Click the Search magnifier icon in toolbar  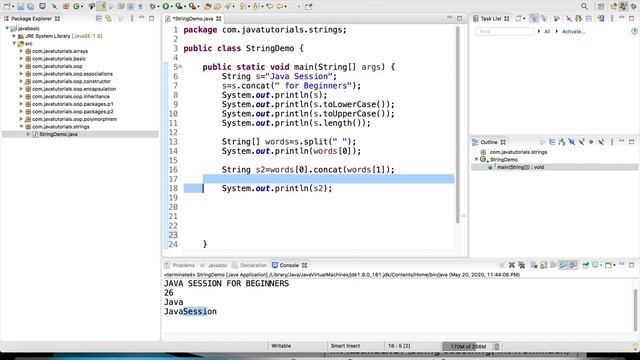coord(584,6)
